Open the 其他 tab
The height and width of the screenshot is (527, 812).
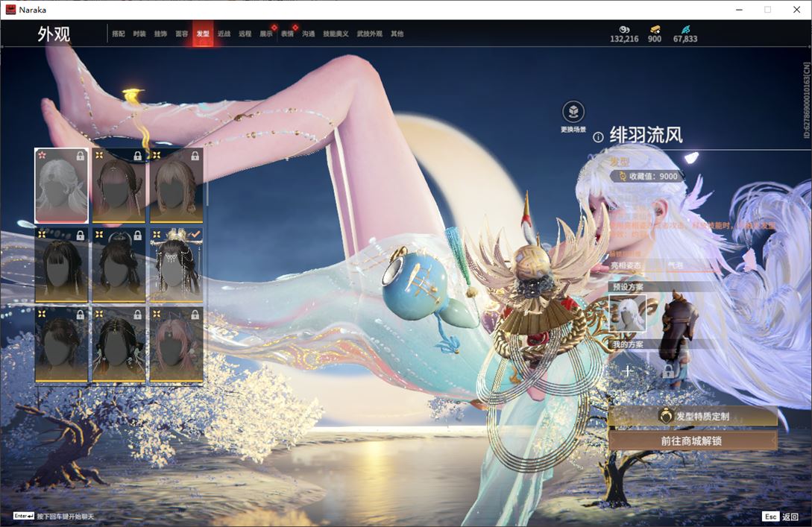pyautogui.click(x=397, y=34)
